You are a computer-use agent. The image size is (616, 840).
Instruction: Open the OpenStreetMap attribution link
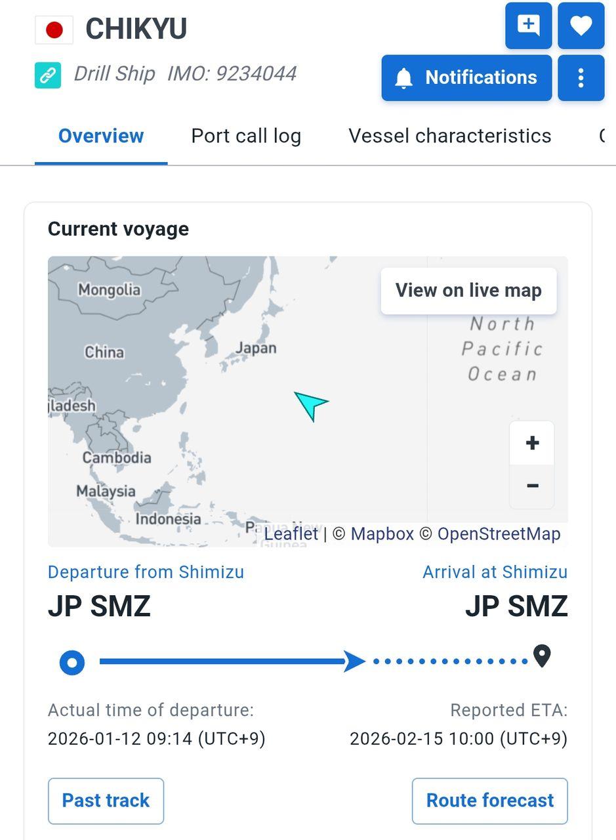click(499, 534)
